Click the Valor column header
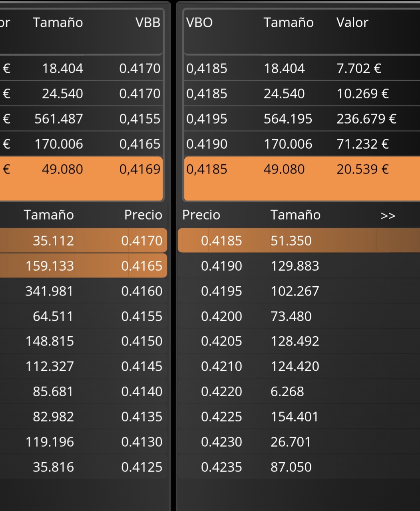 tap(352, 23)
